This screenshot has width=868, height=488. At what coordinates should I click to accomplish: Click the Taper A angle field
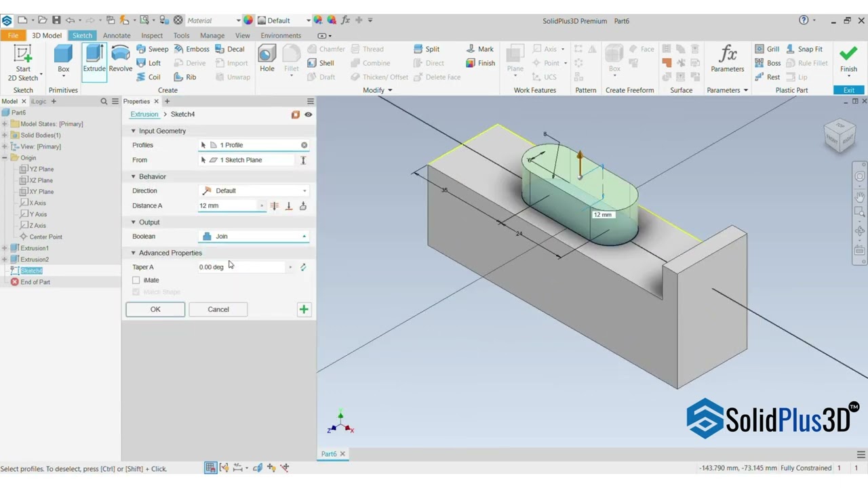241,267
